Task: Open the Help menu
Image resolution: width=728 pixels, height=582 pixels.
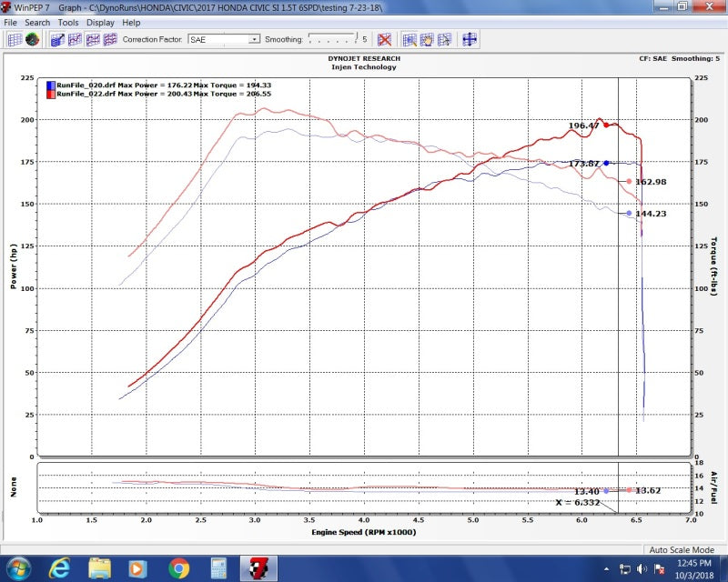Action: pyautogui.click(x=131, y=22)
